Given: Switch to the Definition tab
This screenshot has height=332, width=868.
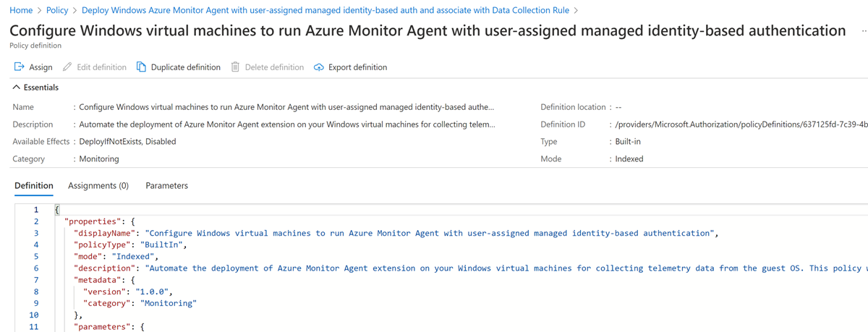Looking at the screenshot, I should tap(34, 186).
